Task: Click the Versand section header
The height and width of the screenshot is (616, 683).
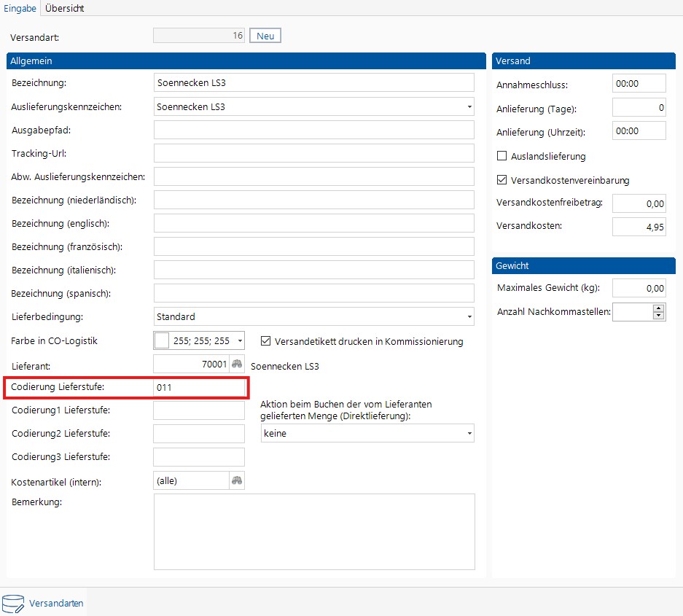Action: 584,61
